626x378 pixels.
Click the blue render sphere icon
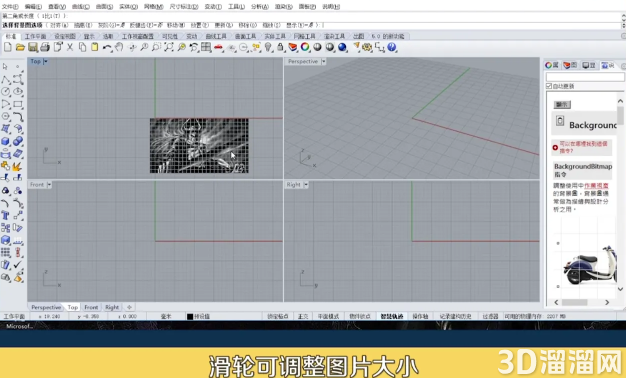click(x=342, y=47)
